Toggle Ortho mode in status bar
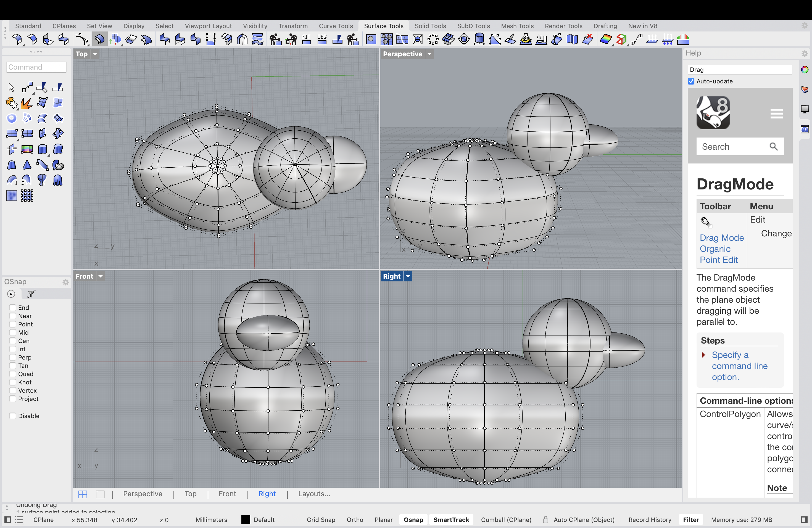 [355, 520]
